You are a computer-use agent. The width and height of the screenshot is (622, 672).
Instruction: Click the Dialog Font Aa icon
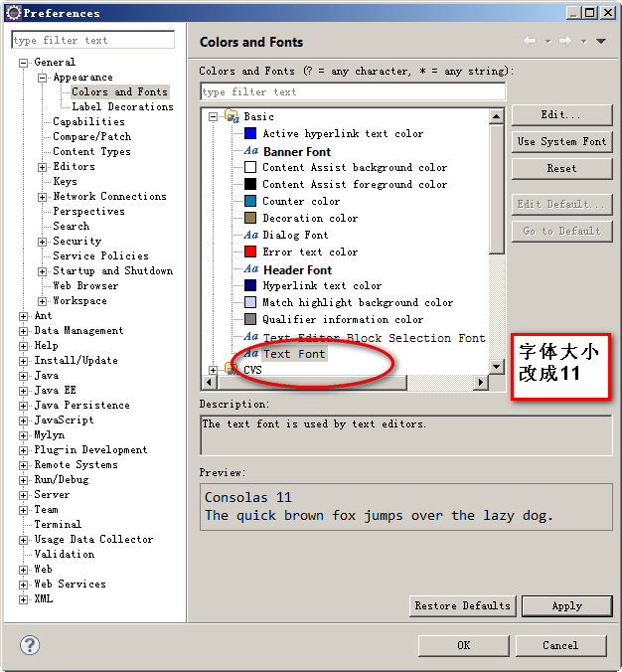[251, 236]
